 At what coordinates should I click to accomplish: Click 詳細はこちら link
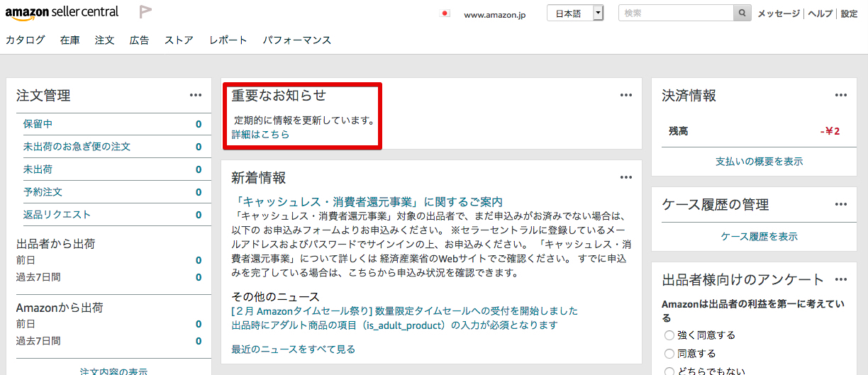pos(260,134)
